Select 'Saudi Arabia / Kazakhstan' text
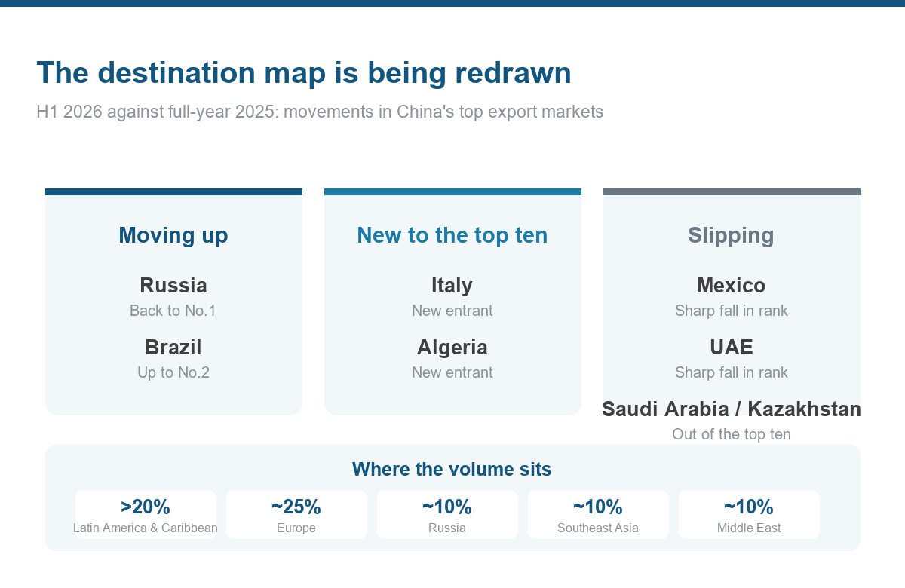Screen dimensions: 905x588 732,409
